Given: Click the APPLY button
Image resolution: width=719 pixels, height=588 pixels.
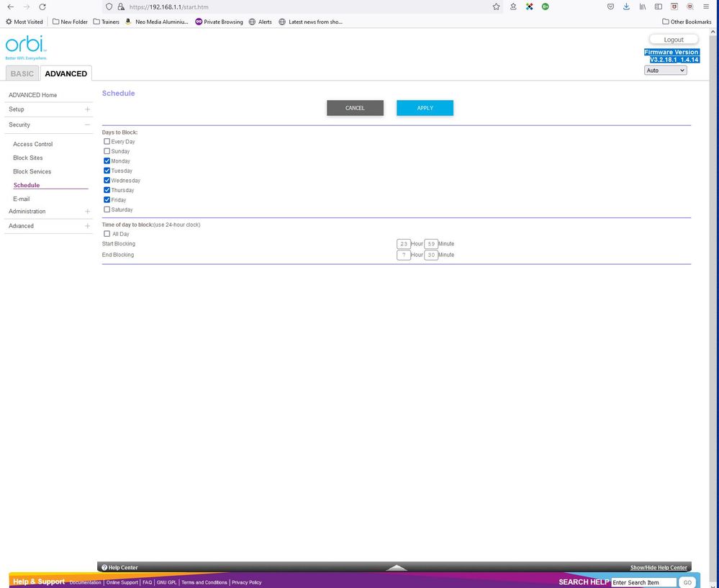Looking at the screenshot, I should [x=424, y=107].
